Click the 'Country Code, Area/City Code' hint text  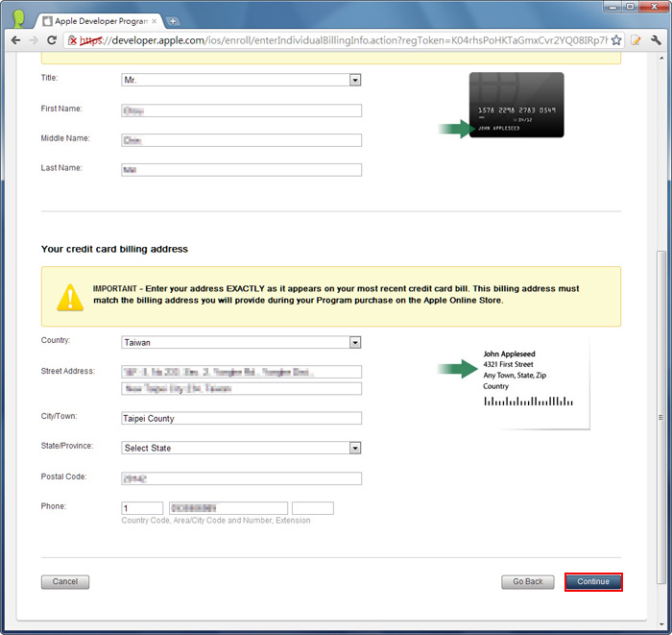216,521
